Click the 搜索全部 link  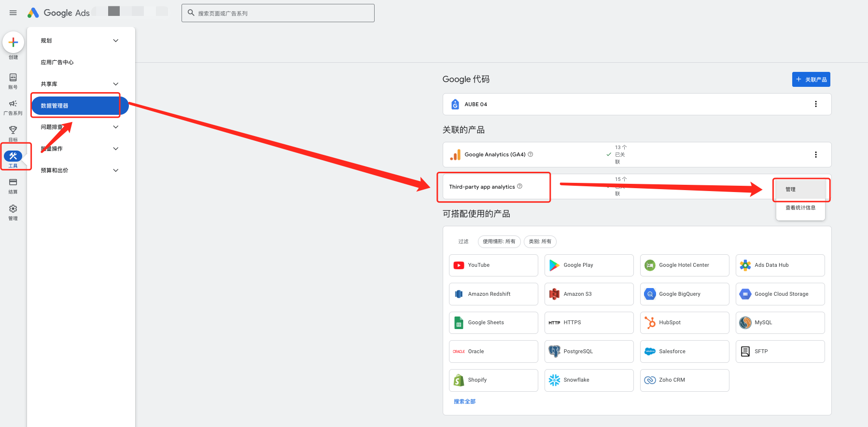click(x=464, y=401)
